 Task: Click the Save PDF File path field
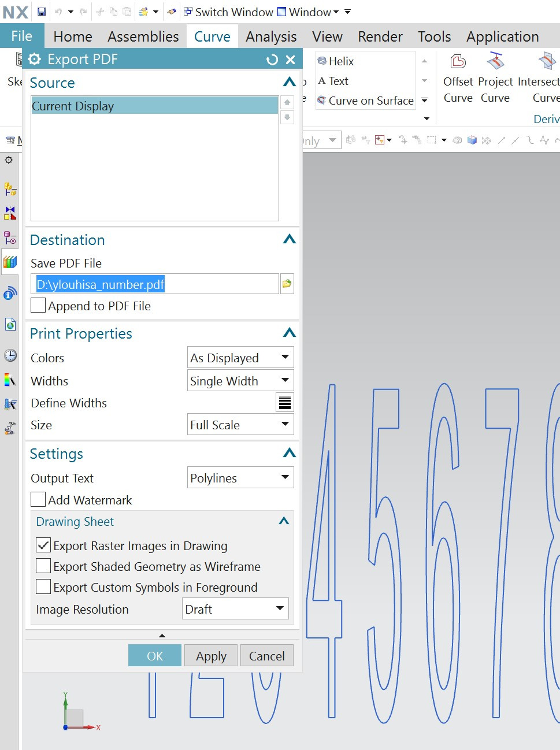pyautogui.click(x=155, y=284)
